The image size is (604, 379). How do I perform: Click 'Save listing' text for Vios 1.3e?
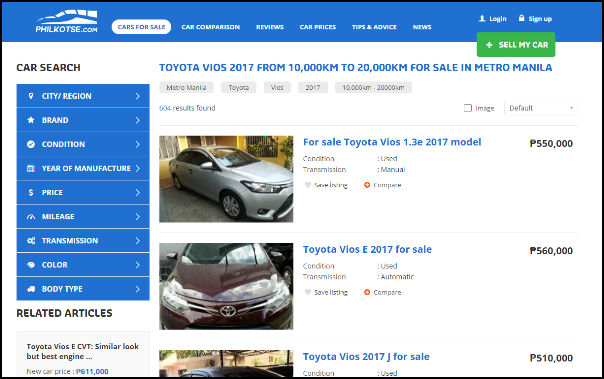pyautogui.click(x=331, y=185)
